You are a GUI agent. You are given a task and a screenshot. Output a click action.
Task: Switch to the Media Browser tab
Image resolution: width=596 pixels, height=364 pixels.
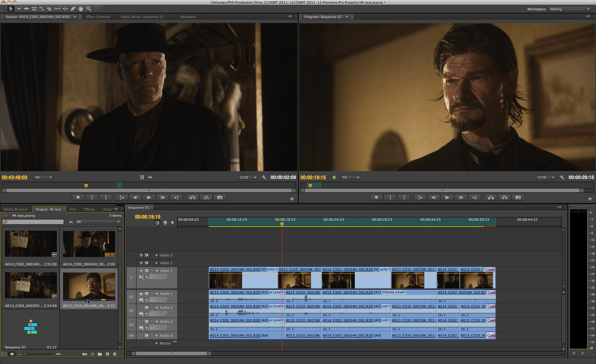pos(16,209)
